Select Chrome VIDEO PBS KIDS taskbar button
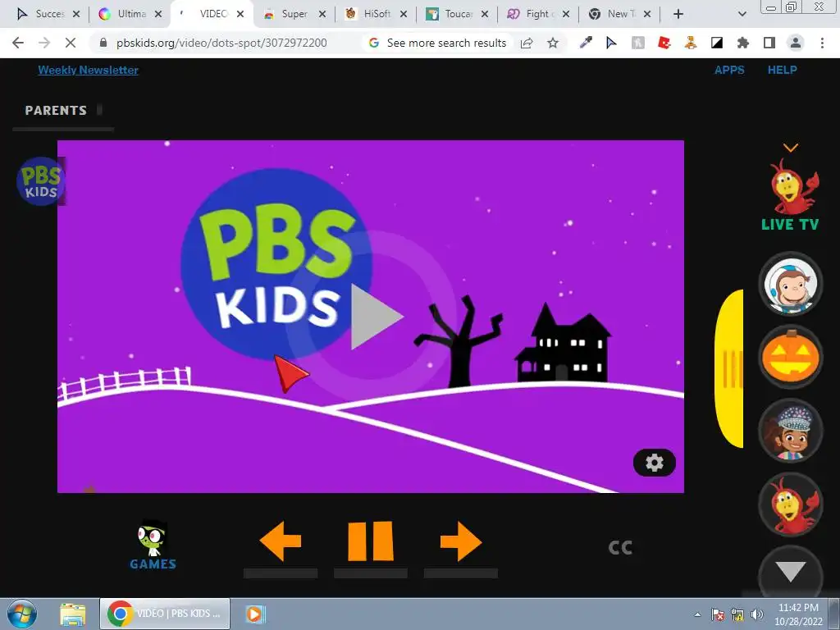This screenshot has width=840, height=630. point(165,614)
